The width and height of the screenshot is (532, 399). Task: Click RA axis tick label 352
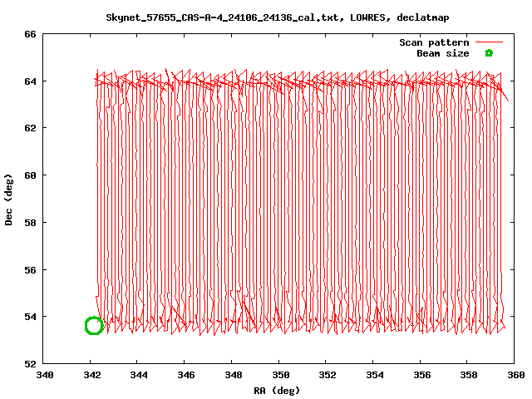pyautogui.click(x=328, y=375)
